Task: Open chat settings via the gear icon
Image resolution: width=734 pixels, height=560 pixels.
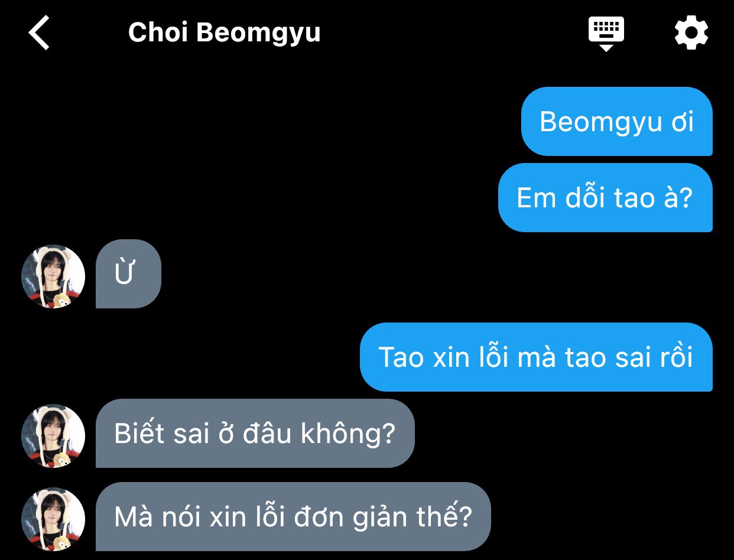Action: 691,32
